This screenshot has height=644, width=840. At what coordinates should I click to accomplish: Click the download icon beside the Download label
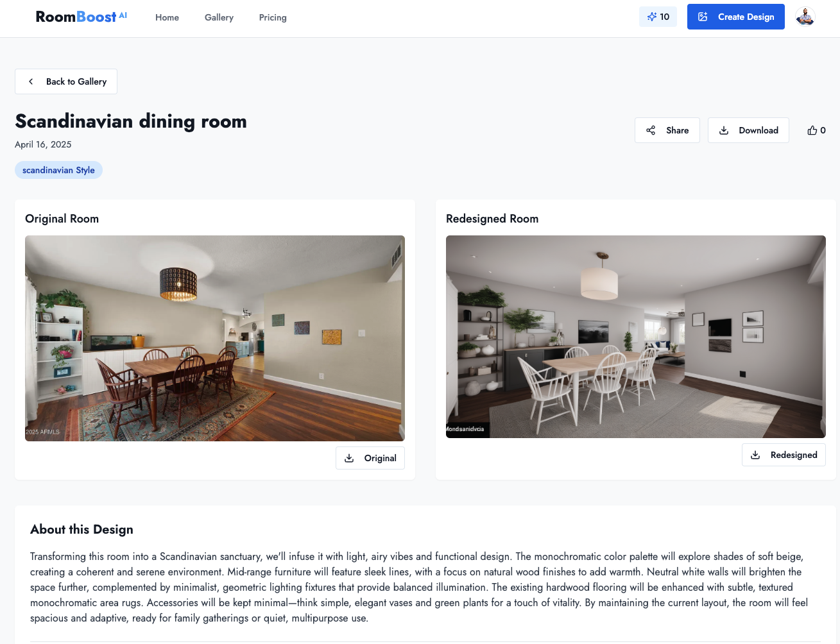point(724,130)
